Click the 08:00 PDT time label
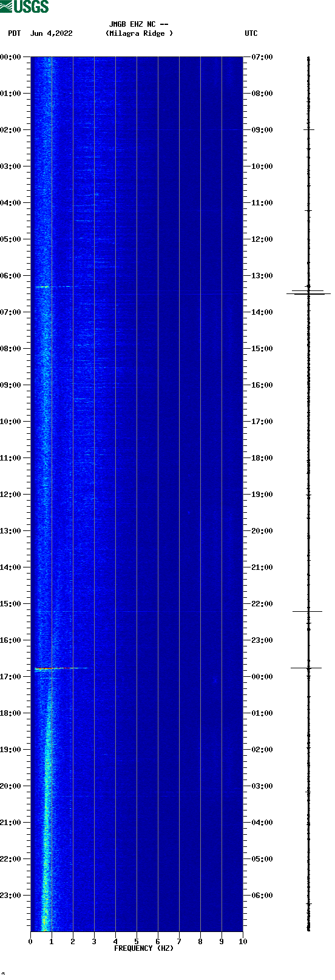This screenshot has height=980, width=335. [11, 349]
